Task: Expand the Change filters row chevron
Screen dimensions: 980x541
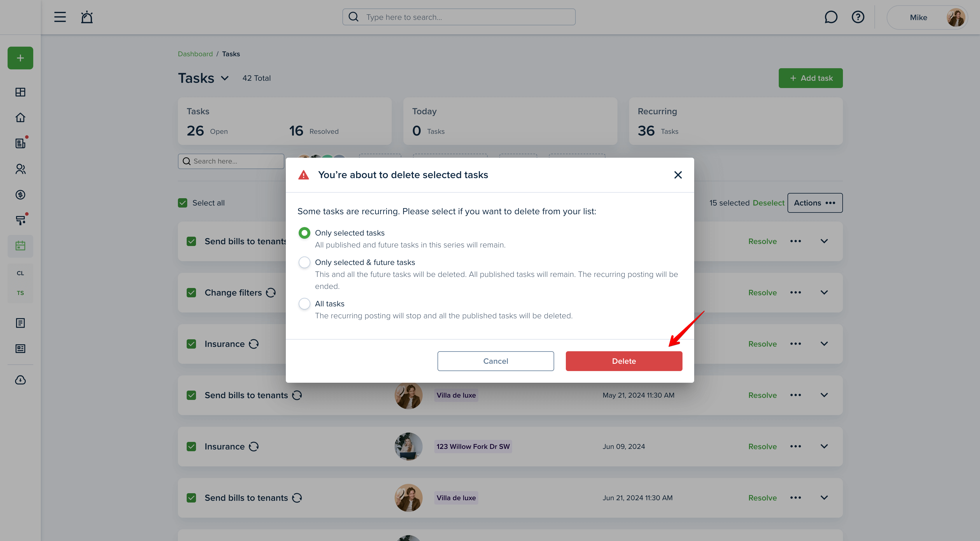Action: click(x=824, y=292)
